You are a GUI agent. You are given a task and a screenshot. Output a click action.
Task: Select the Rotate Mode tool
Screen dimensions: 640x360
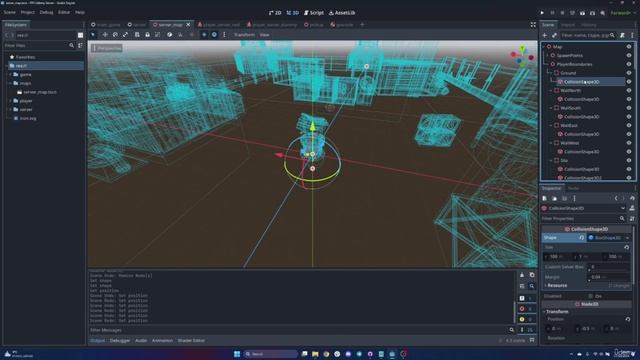[x=115, y=35]
